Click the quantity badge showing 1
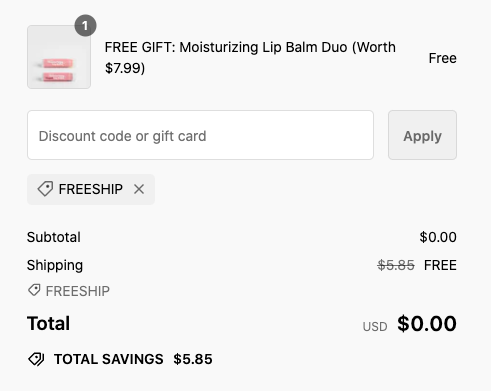This screenshot has height=391, width=491. (85, 26)
